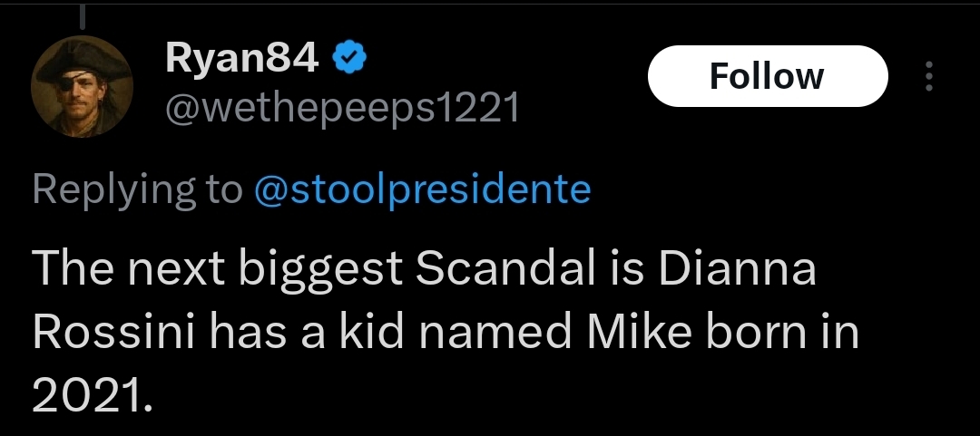Click the name 'Rossini' in the tweet
980x436 pixels.
coord(115,333)
